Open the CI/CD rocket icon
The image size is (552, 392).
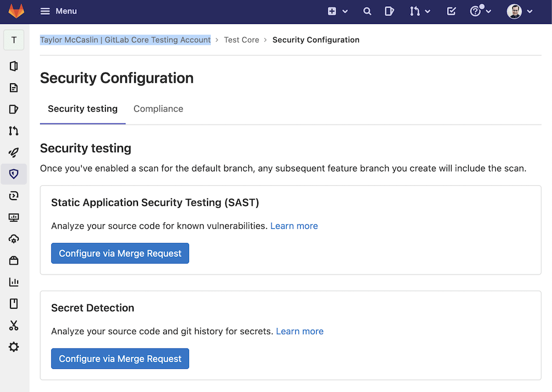(x=14, y=152)
